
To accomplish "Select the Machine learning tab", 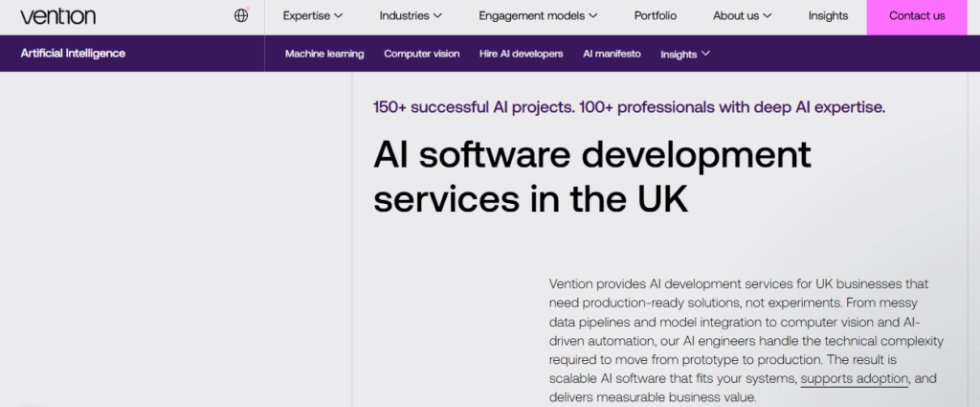I will pyautogui.click(x=324, y=54).
